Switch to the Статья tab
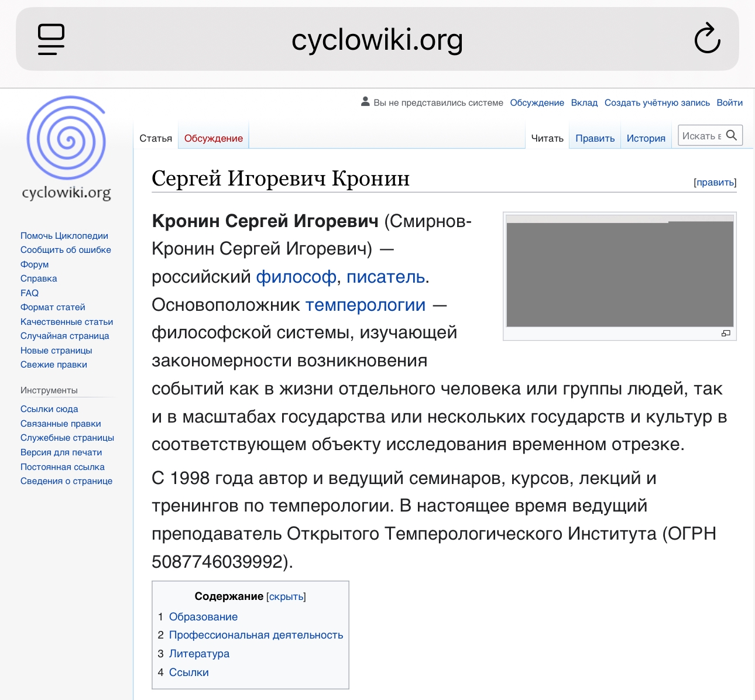Image resolution: width=755 pixels, height=700 pixels. coord(156,138)
